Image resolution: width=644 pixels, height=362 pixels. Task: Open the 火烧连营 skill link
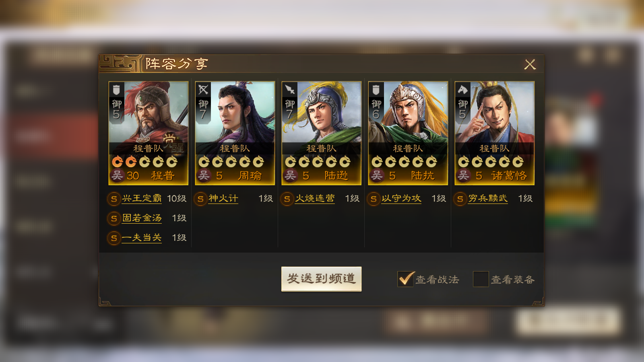click(x=315, y=198)
